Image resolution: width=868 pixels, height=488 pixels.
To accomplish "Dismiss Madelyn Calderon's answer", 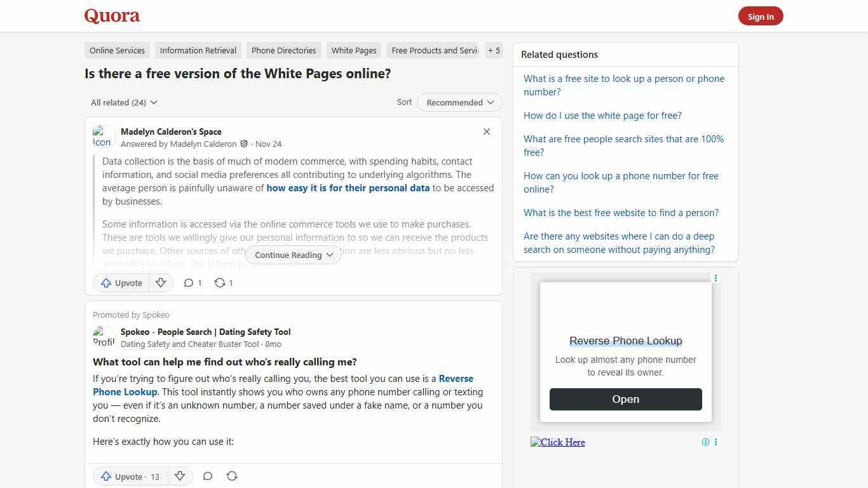I will [x=487, y=132].
